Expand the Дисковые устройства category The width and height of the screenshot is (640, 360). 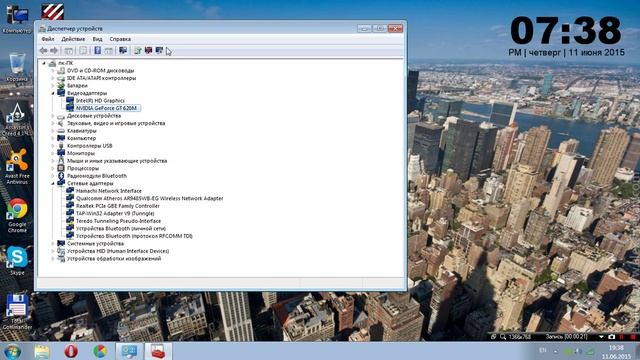coord(53,116)
